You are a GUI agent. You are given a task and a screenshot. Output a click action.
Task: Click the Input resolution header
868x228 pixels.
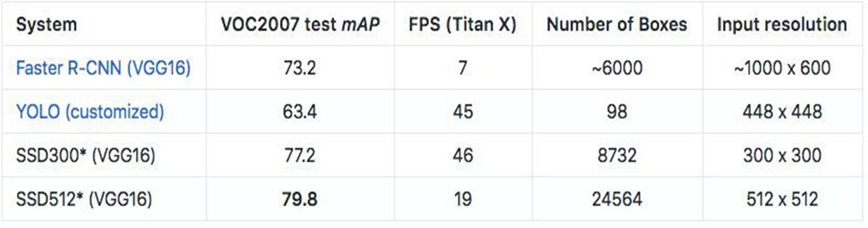[x=782, y=25]
